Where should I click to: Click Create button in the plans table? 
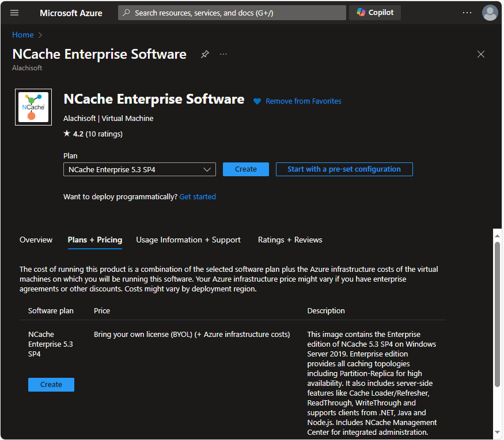point(51,385)
